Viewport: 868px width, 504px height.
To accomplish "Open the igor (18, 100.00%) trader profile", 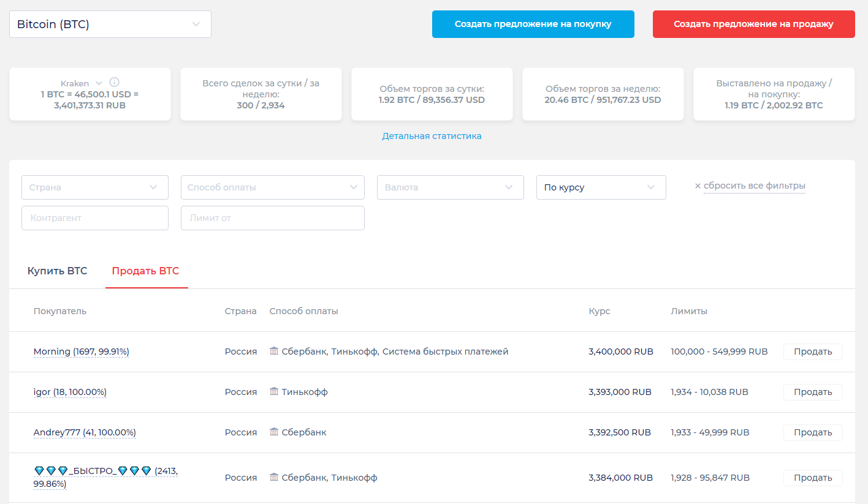I will pos(70,392).
